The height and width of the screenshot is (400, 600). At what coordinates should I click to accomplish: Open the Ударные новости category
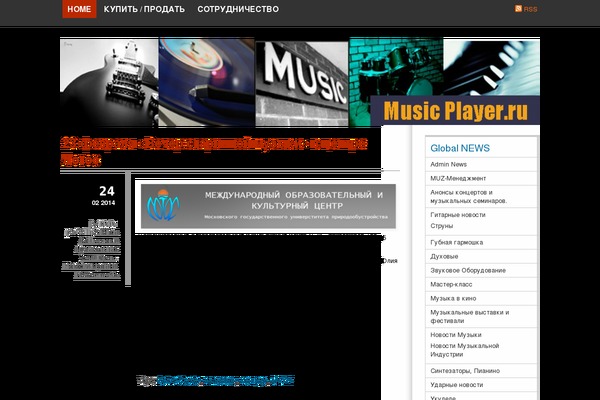click(x=457, y=385)
